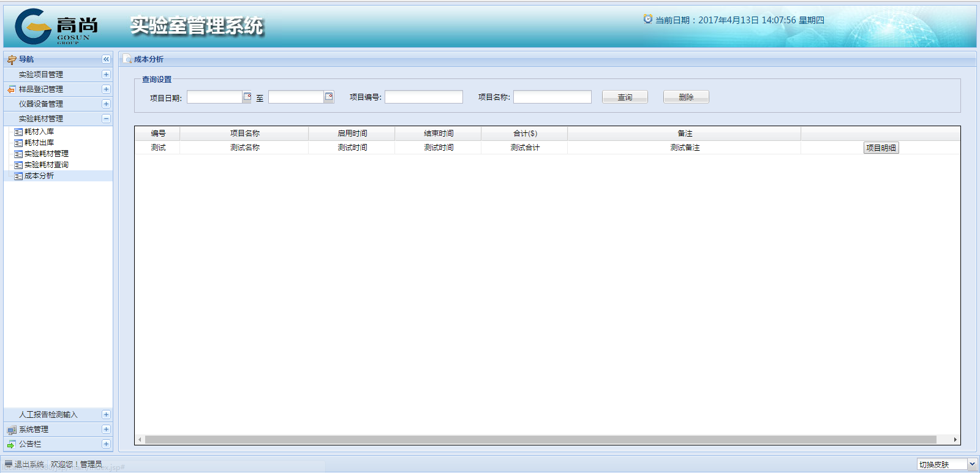980x473 pixels.
Task: Open the start date calendar picker
Action: [247, 97]
